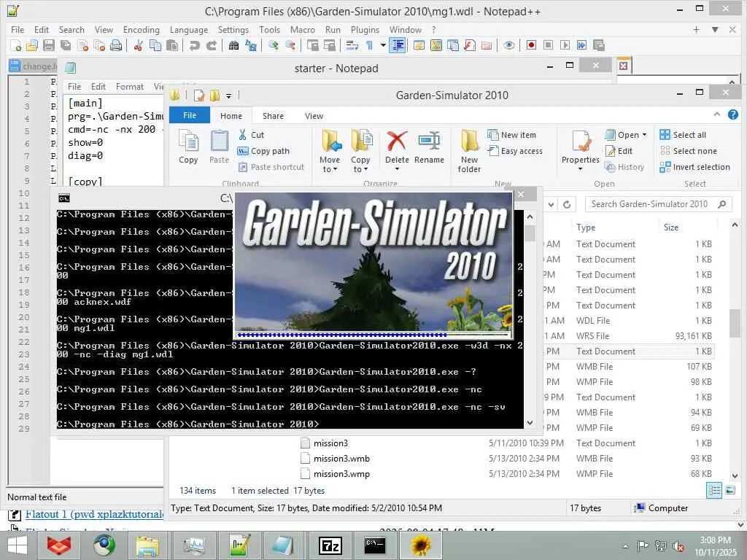Screen dimensions: 747x560
Task: Open the File tab in Explorer ribbon
Action: pyautogui.click(x=190, y=116)
